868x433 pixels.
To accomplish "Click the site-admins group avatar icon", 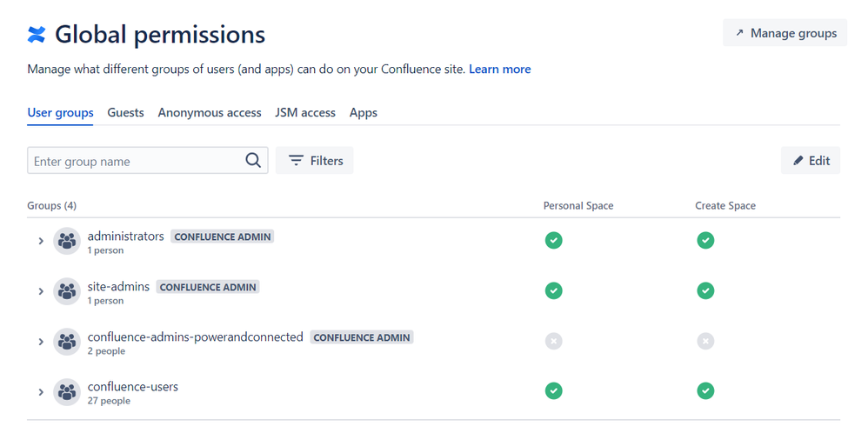I will 67,291.
